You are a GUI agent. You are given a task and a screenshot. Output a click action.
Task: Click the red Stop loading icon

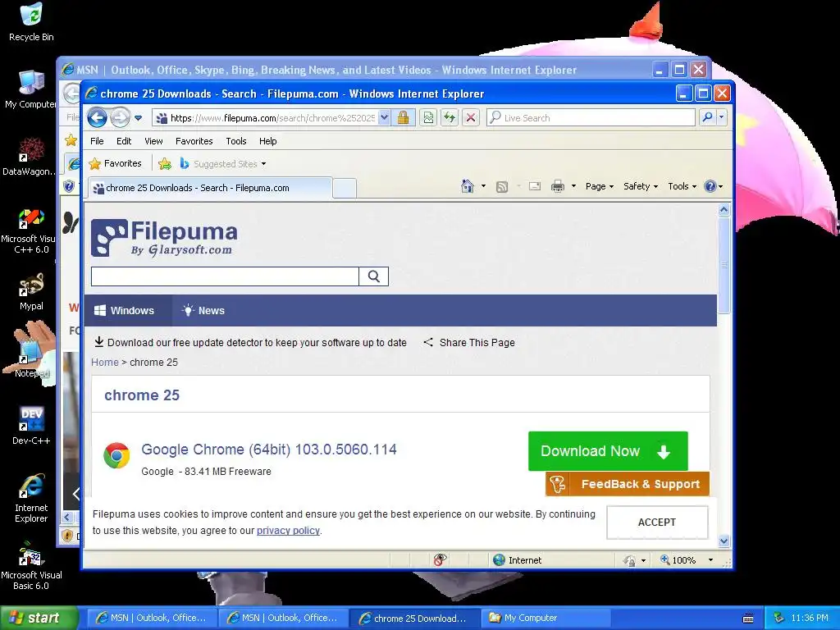pos(471,118)
